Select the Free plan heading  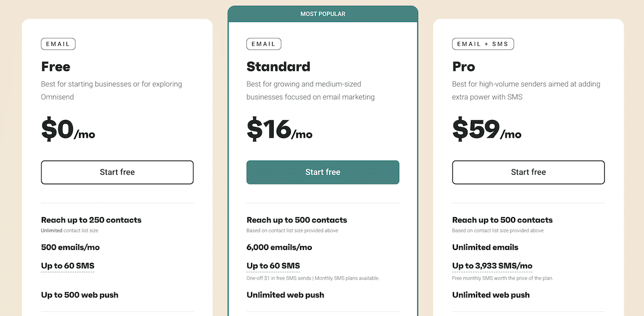point(56,67)
